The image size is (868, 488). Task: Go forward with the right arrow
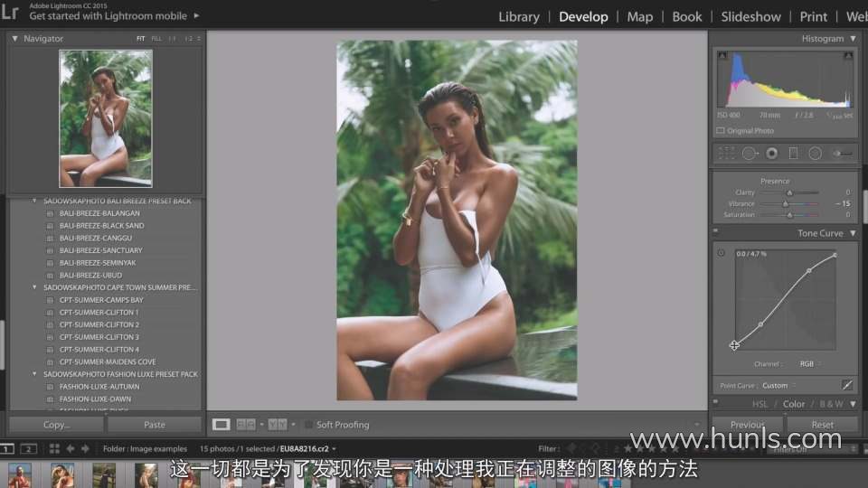pos(85,449)
